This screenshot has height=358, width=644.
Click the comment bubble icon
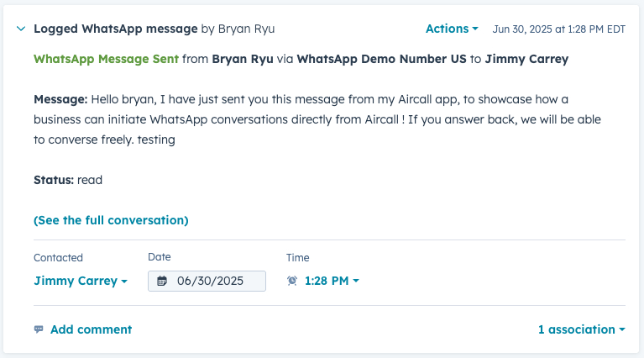pyautogui.click(x=39, y=329)
